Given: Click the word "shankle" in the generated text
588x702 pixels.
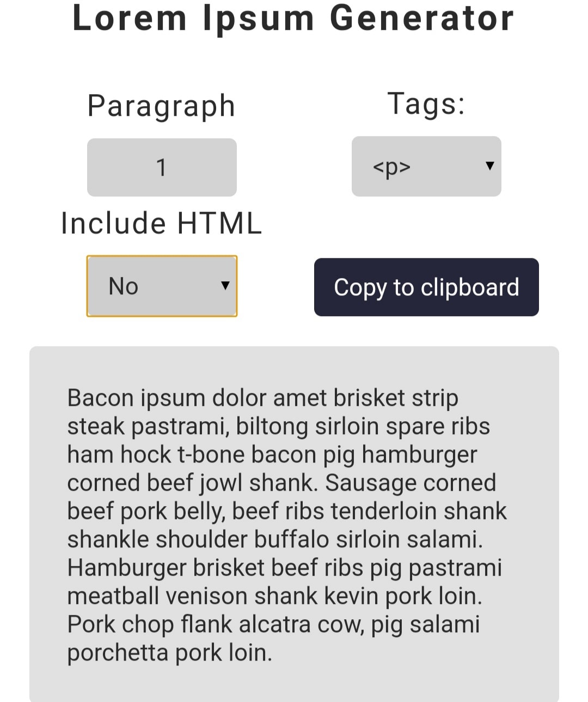Looking at the screenshot, I should (108, 540).
